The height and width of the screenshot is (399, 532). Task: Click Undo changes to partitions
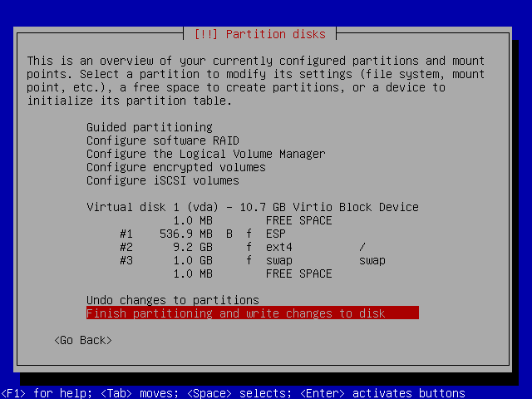click(x=173, y=300)
